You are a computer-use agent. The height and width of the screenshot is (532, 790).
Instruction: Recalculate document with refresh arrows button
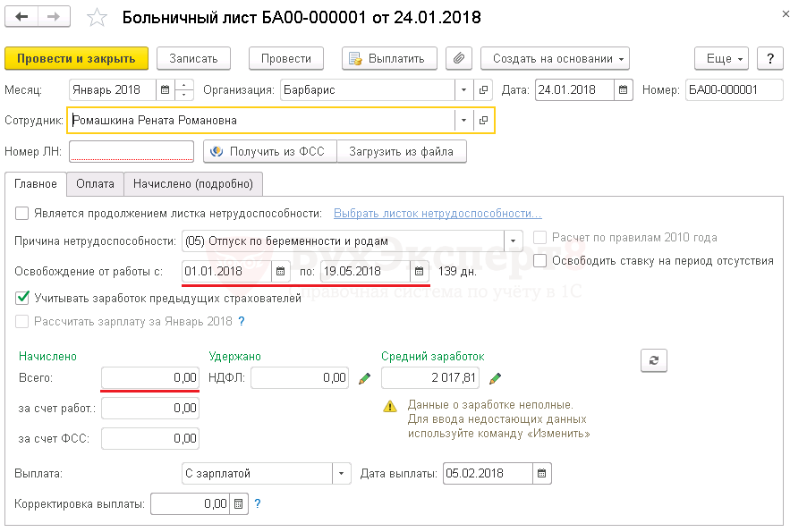pos(654,360)
